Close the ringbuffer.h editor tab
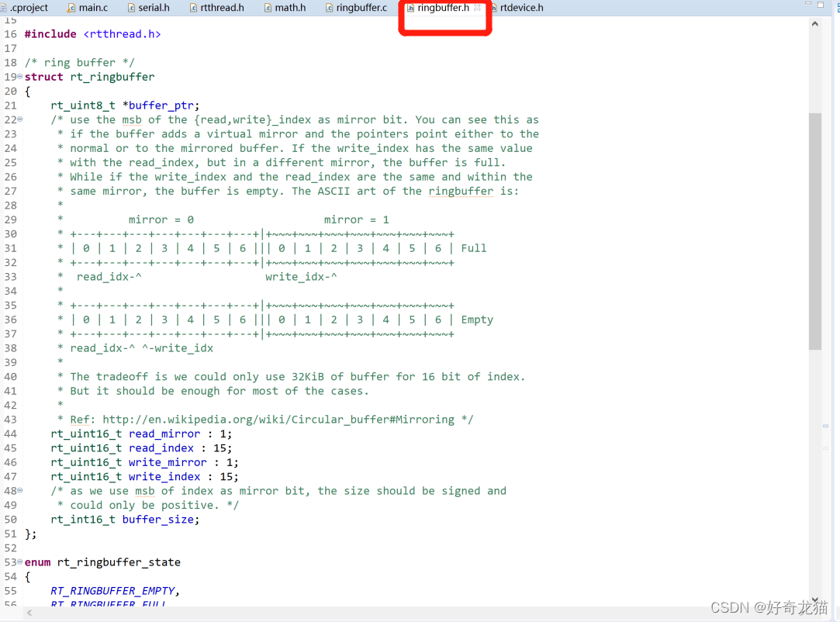840x622 pixels. coord(477,8)
